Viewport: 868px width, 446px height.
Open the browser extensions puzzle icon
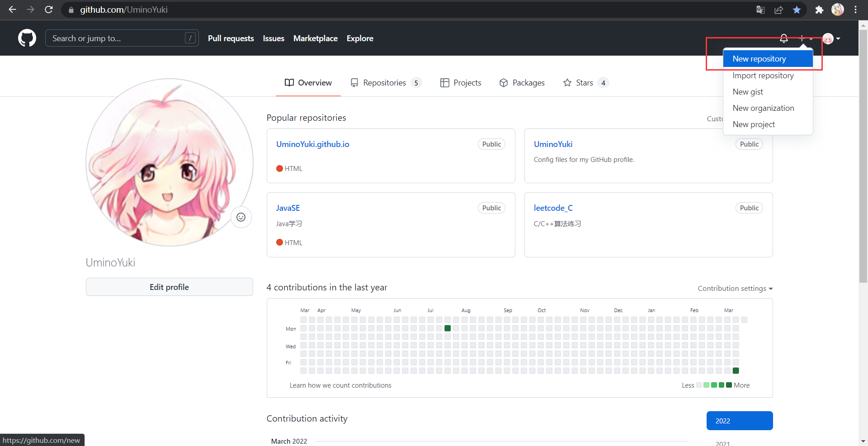point(819,10)
